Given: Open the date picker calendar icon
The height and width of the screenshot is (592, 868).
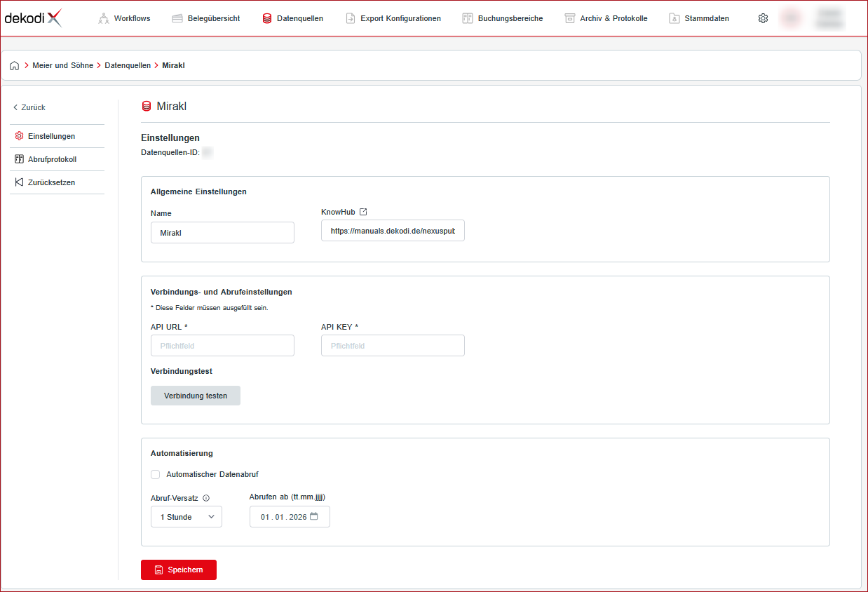Looking at the screenshot, I should click(314, 516).
